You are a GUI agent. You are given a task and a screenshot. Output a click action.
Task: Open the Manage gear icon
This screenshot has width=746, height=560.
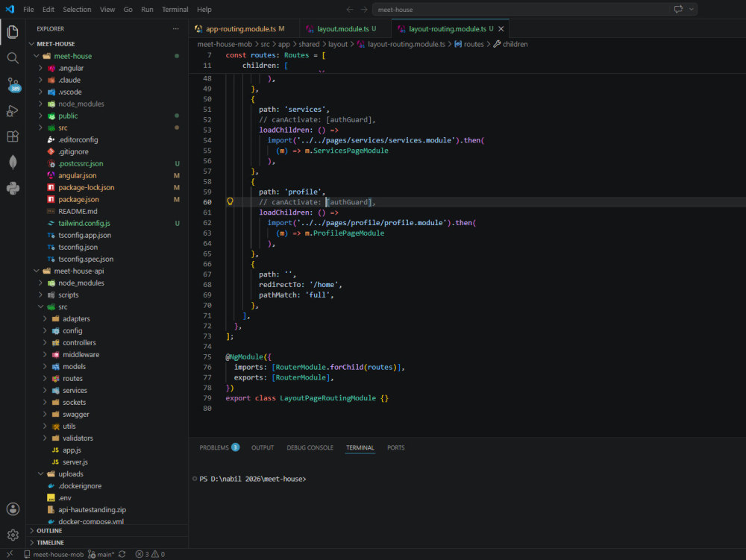[13, 535]
